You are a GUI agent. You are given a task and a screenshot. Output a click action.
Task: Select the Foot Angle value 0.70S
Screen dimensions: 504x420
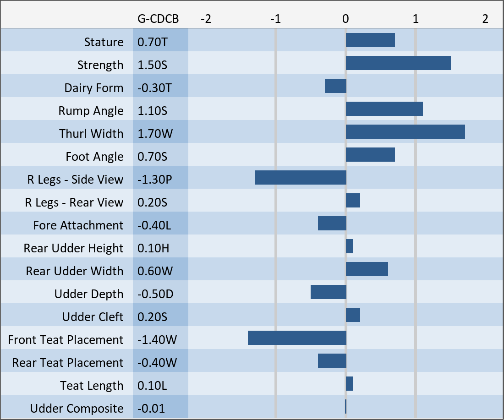(x=153, y=157)
